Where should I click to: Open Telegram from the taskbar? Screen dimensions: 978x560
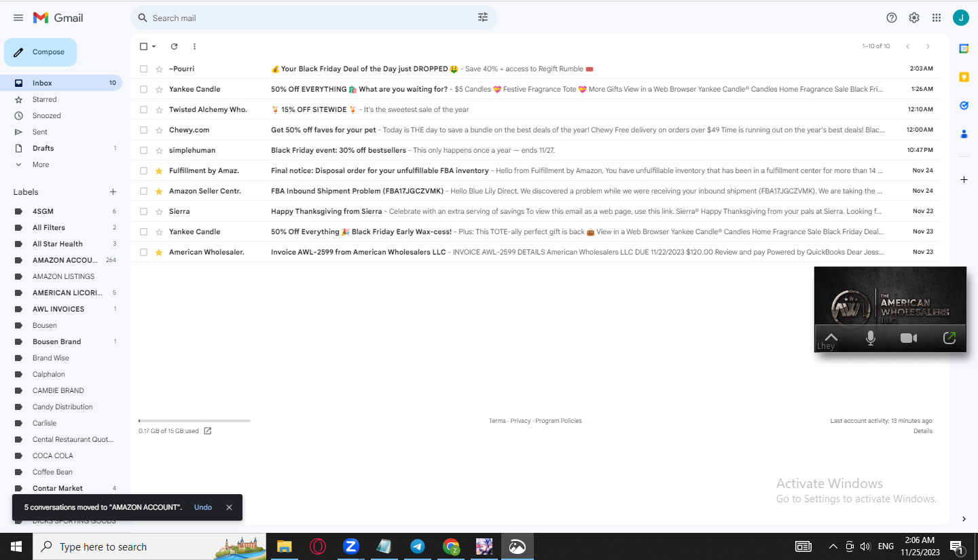[x=417, y=546]
